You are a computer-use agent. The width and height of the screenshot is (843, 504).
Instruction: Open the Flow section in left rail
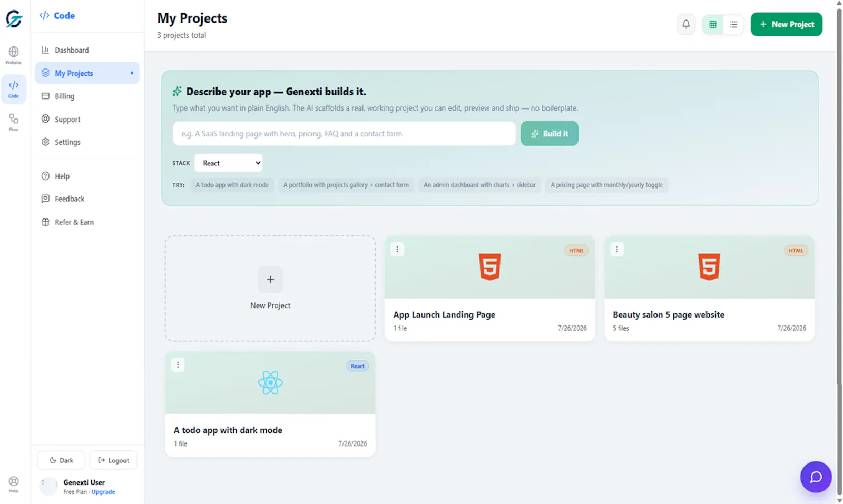[14, 122]
